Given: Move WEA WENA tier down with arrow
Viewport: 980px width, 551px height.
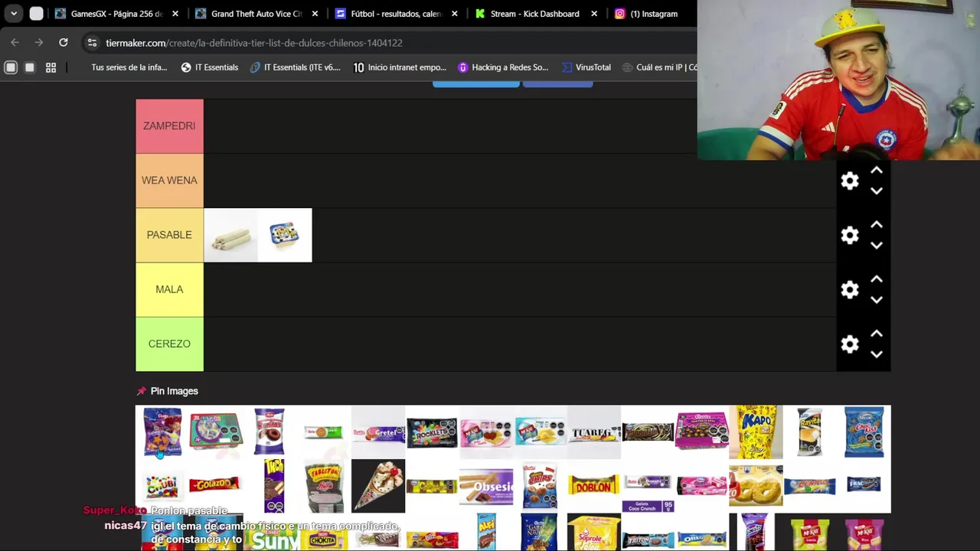Looking at the screenshot, I should click(877, 191).
